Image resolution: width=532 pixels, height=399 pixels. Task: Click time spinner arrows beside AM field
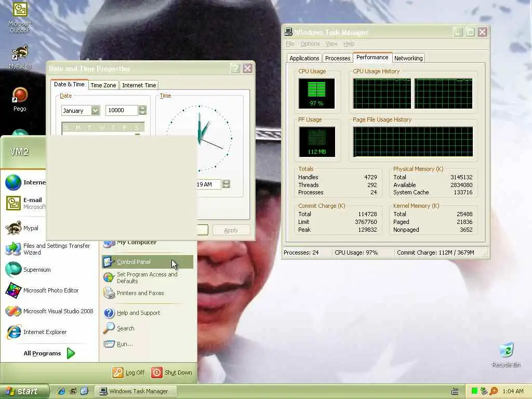point(226,184)
